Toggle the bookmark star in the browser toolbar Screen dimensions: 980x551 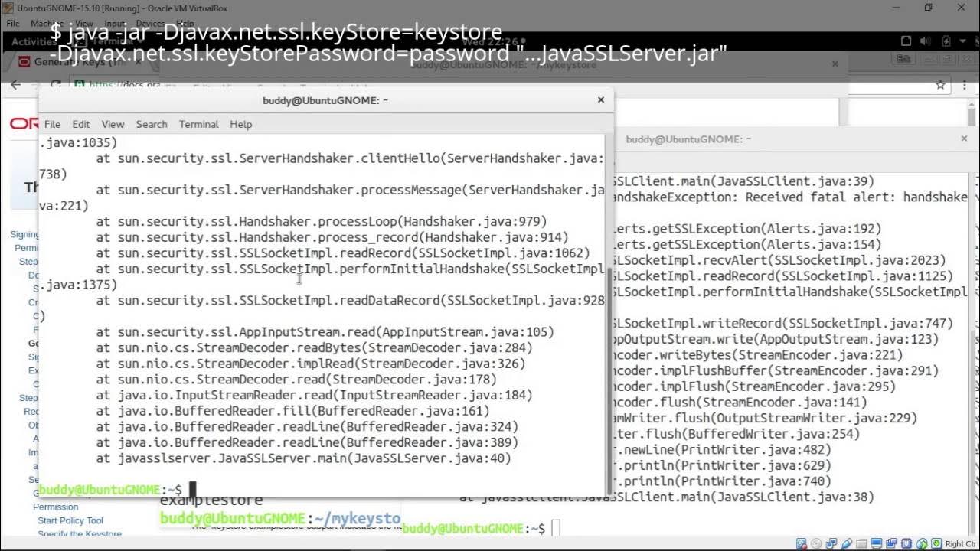pos(940,85)
